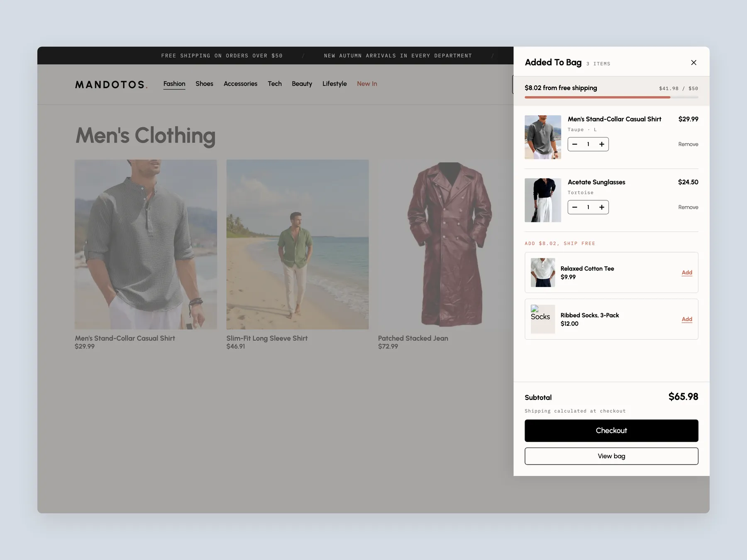This screenshot has height=560, width=747.
Task: Add Relaxed Cotton Tee to bag
Action: [687, 273]
